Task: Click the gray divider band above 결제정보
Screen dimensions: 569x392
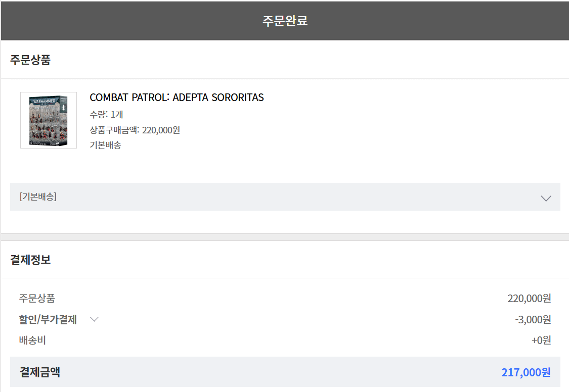Action: tap(285, 237)
